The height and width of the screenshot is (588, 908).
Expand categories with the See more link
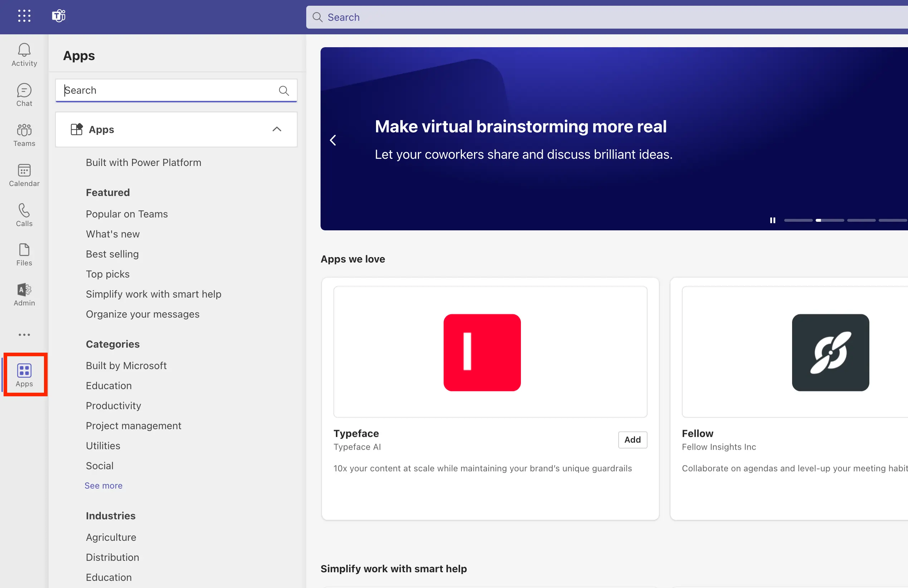pyautogui.click(x=103, y=485)
